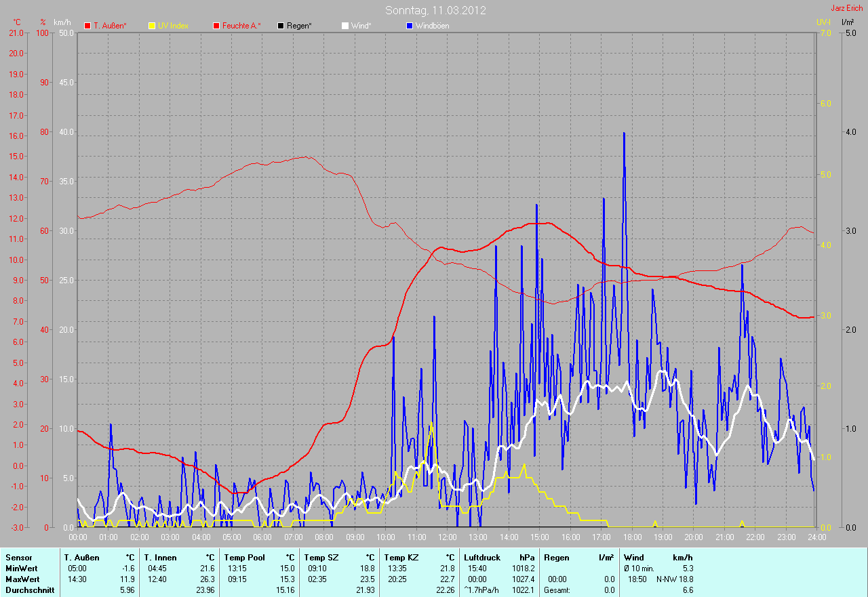Click the blue Windböen legend swatch
Screen dimensions: 868x597
pyautogui.click(x=410, y=26)
